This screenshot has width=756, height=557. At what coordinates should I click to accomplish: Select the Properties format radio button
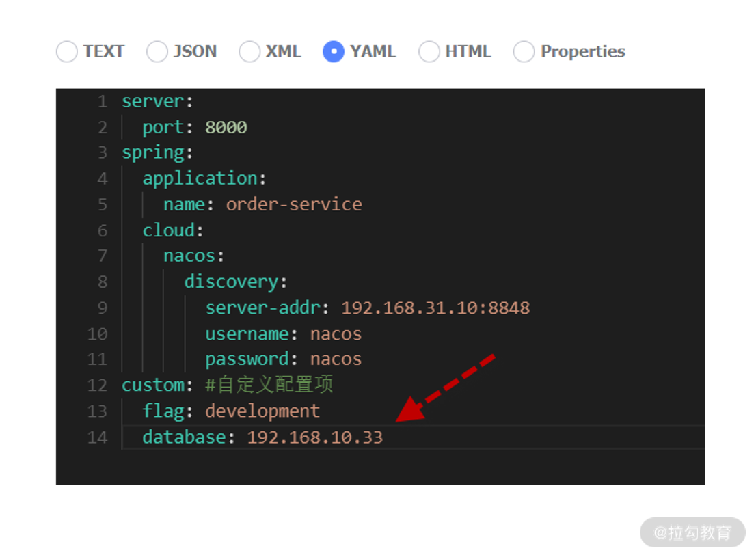[x=524, y=52]
